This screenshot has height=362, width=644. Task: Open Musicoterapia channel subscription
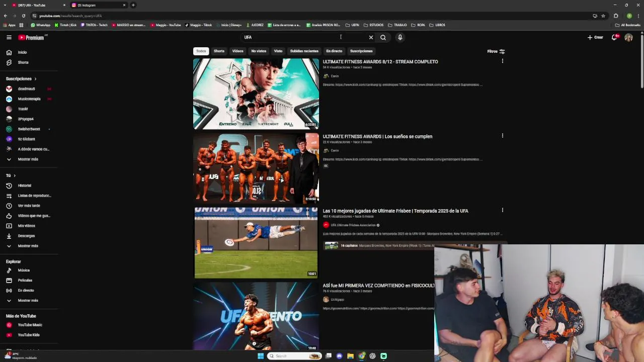(29, 99)
